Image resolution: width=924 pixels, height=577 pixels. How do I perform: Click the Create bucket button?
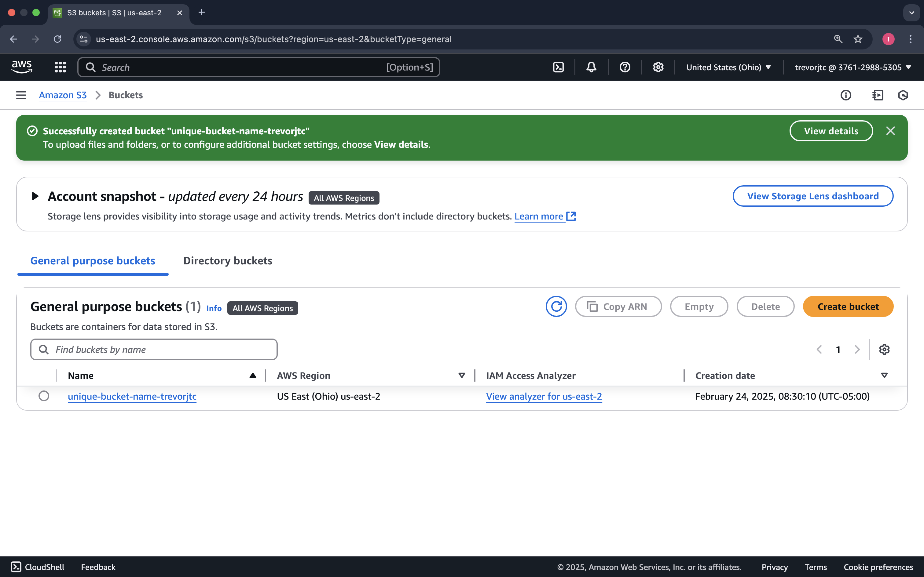click(848, 306)
